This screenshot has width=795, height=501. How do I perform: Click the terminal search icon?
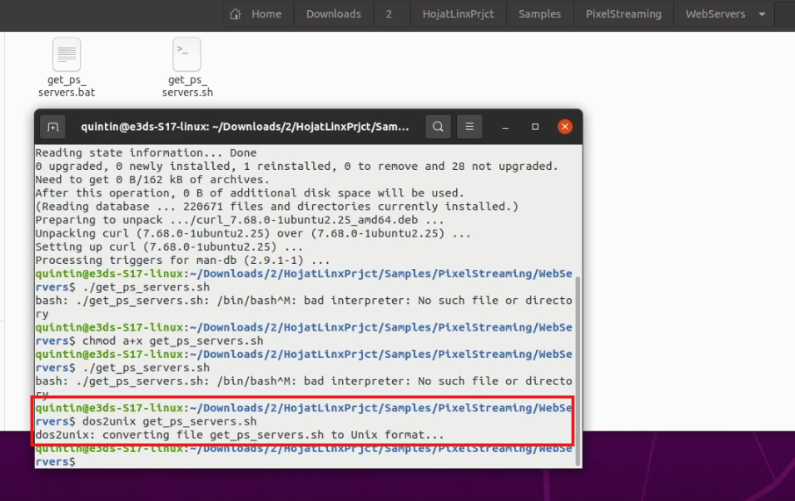tap(438, 127)
